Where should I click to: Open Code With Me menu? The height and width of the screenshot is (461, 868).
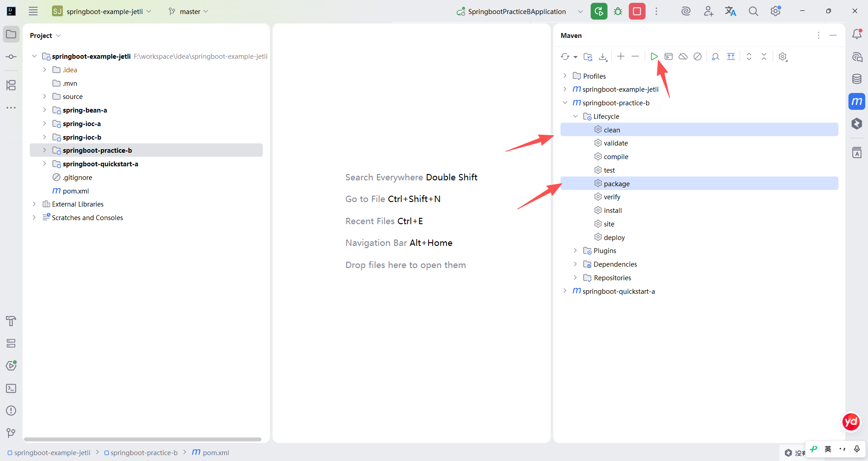coord(708,11)
